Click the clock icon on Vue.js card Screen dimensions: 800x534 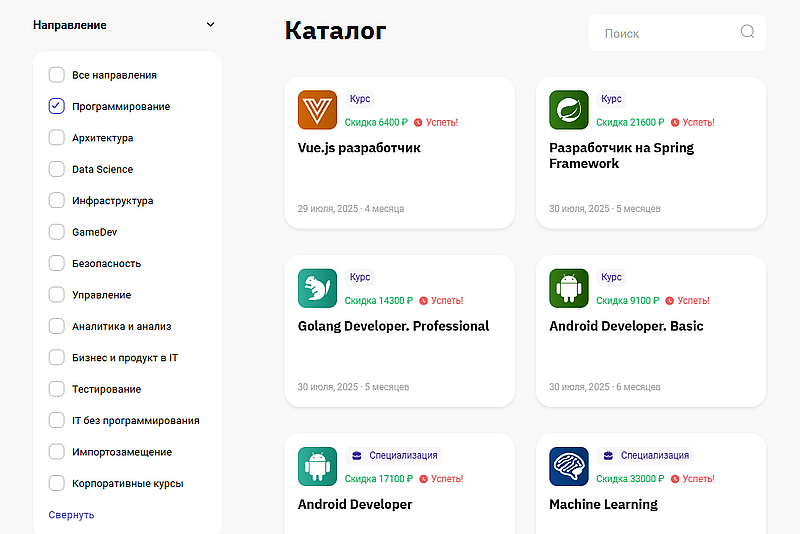point(418,122)
